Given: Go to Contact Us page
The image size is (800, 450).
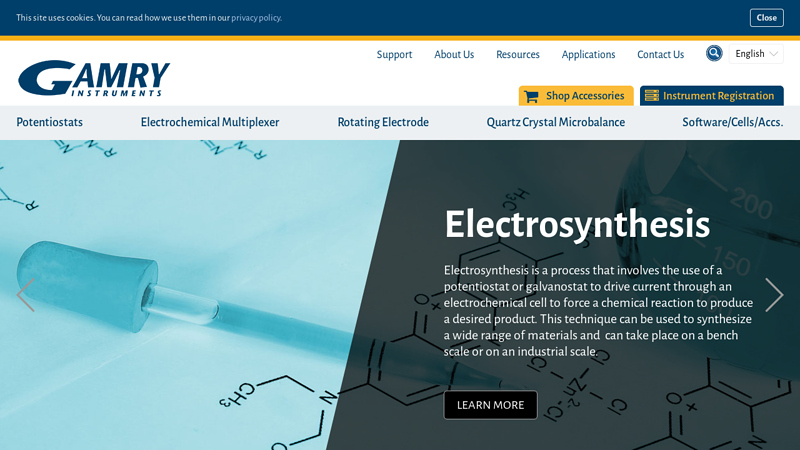Looking at the screenshot, I should point(660,54).
